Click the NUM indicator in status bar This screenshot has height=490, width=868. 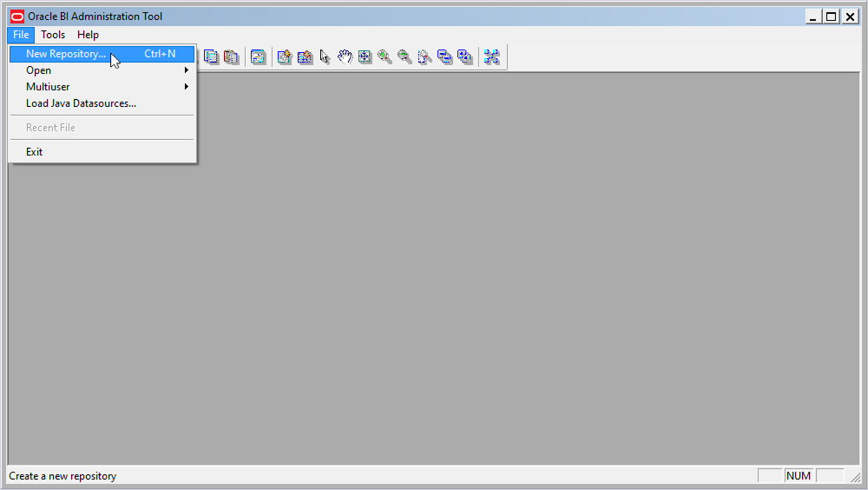click(x=799, y=475)
